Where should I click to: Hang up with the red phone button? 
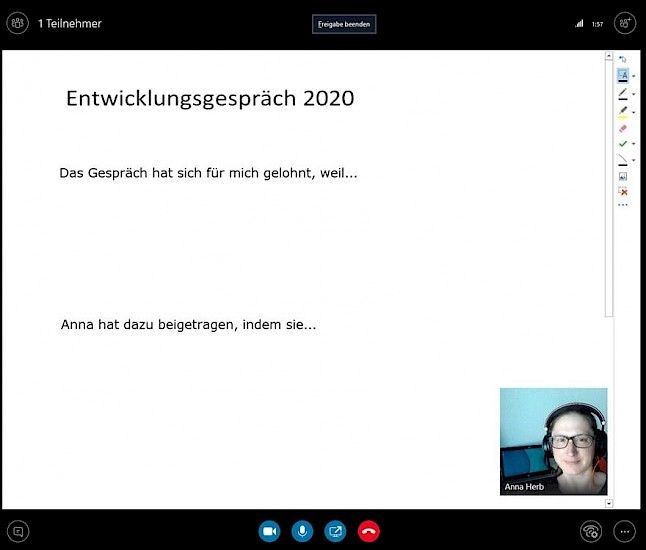click(x=369, y=531)
